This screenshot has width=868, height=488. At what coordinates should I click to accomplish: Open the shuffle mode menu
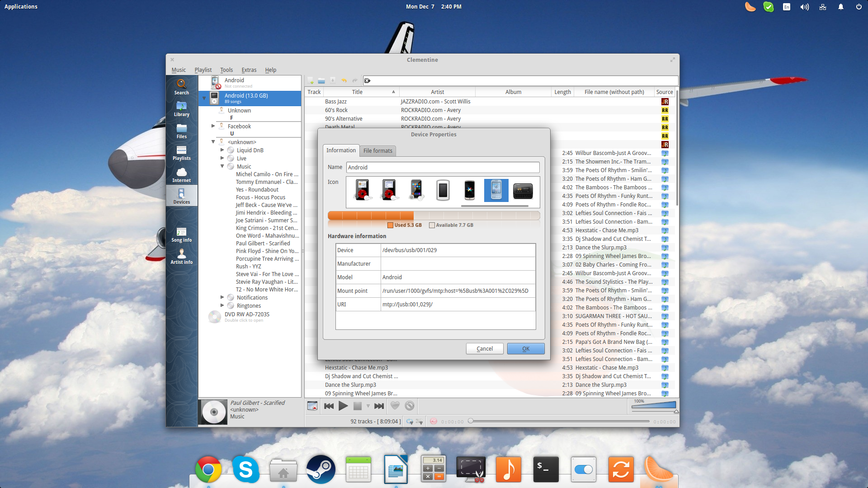(420, 422)
